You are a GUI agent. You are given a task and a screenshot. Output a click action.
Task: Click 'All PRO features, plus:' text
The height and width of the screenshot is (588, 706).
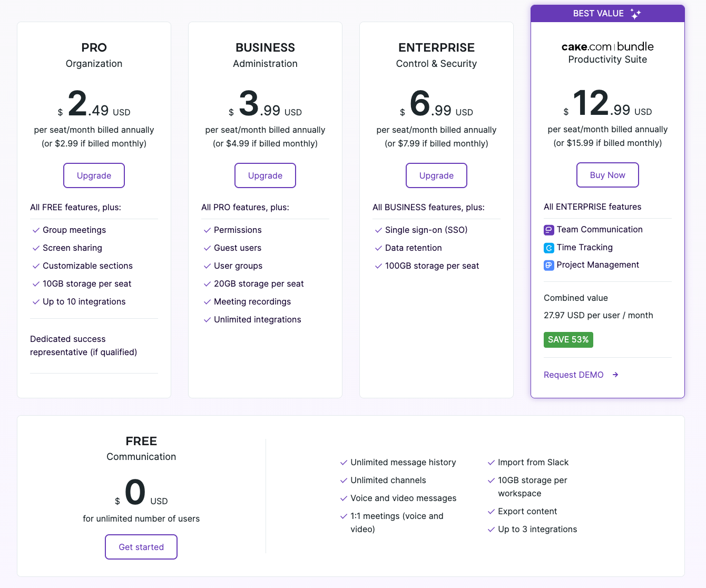[245, 208]
